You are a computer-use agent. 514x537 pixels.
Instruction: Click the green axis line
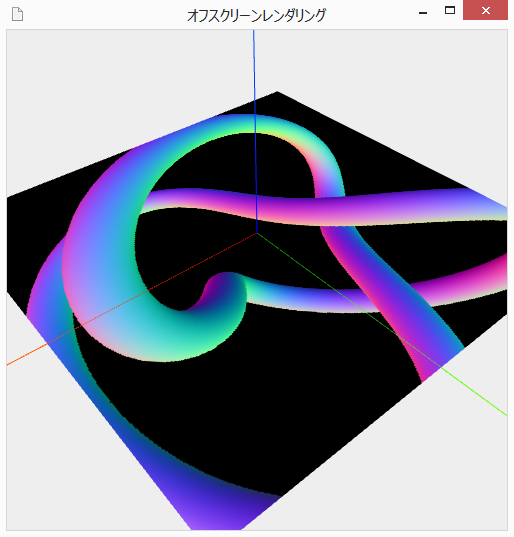(382, 324)
